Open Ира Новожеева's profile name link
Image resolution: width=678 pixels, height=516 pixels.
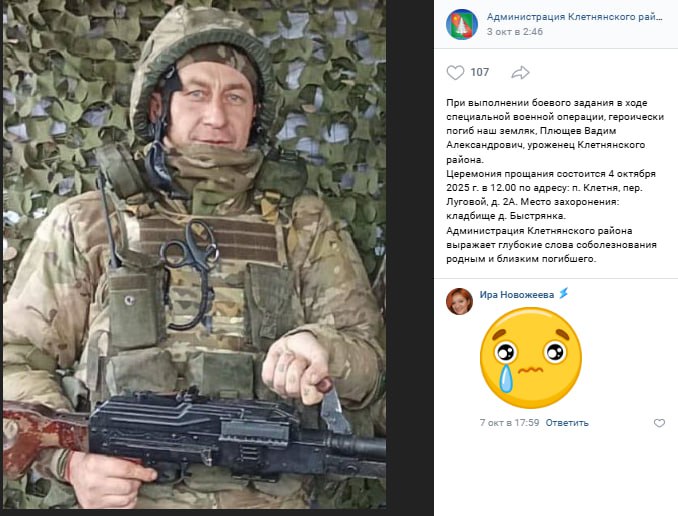point(517,295)
